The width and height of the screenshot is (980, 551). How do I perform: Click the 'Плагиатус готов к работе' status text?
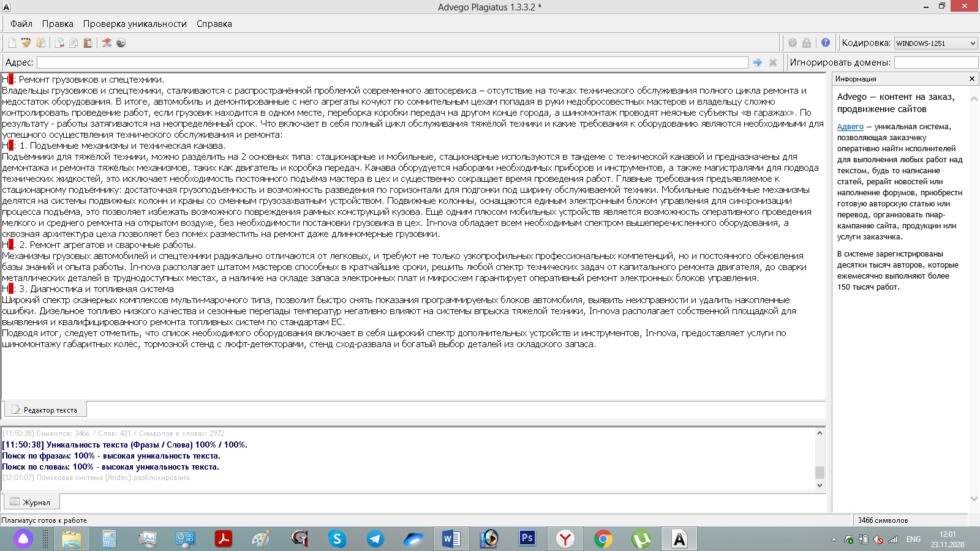(x=44, y=520)
